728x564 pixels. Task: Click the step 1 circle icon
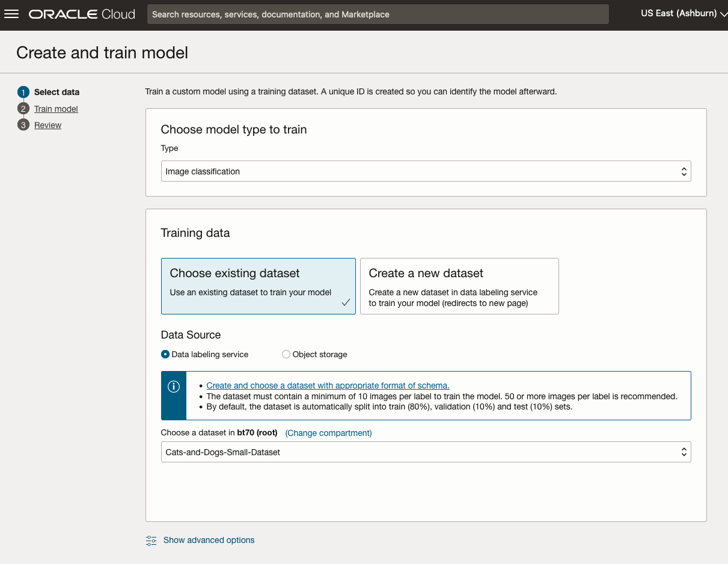click(23, 92)
